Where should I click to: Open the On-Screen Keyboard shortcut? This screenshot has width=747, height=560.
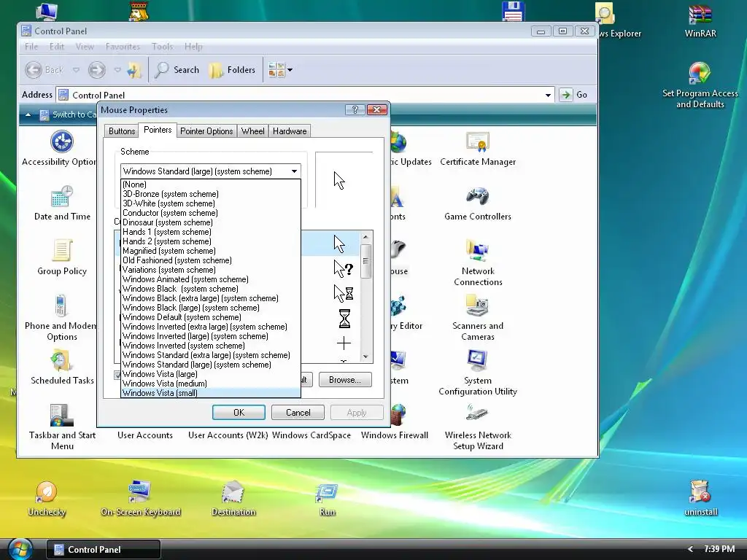(x=141, y=498)
